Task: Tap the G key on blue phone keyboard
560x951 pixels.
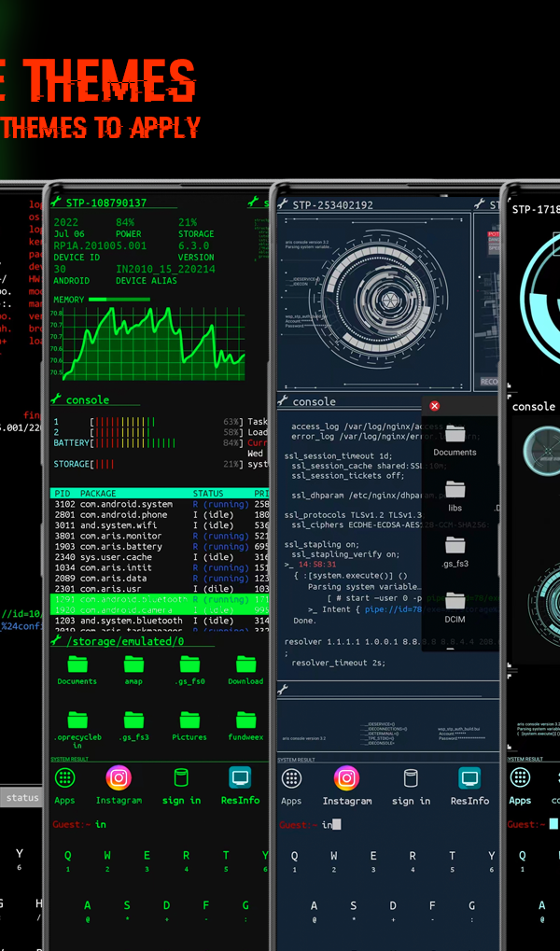Action: [x=471, y=910]
